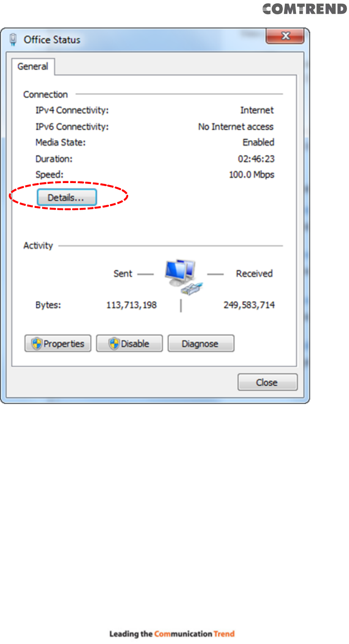Viewport: 349px width, 644px height.
Task: Close the Office Status window with X
Action: pos(285,36)
